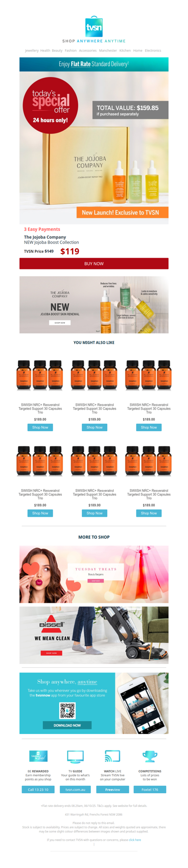Click the Call 13 23 10 button
188x868 pixels.
pos(38,789)
